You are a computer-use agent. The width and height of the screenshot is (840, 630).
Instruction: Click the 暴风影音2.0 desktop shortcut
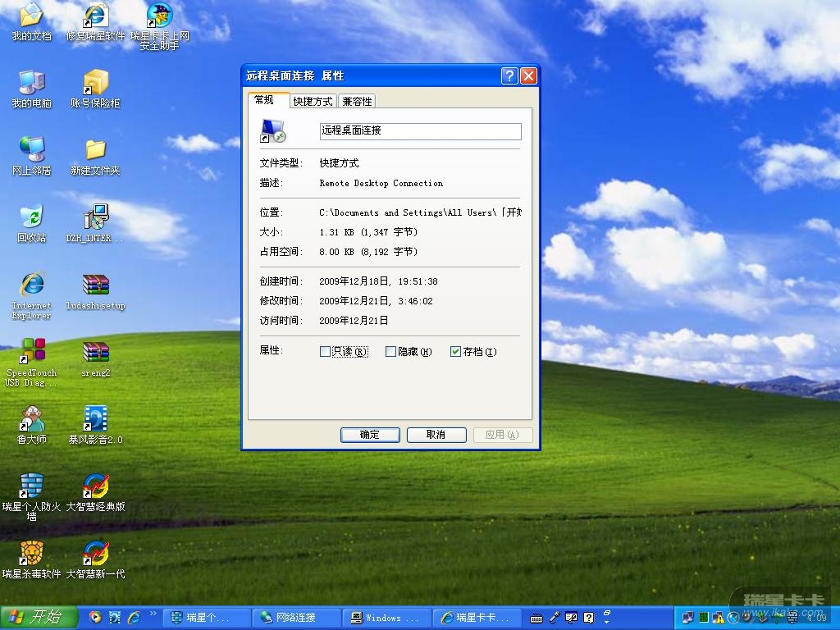[95, 419]
